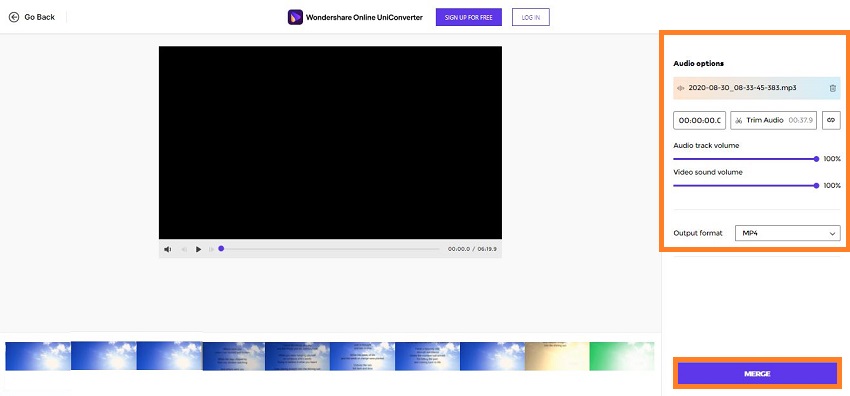
Task: Adjust the Video sound volume slider
Action: coord(745,185)
